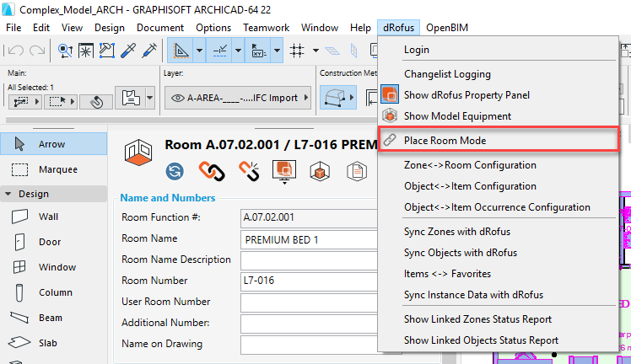Toggle the grid snap button
Viewport: 631px width, 364px height.
(297, 51)
